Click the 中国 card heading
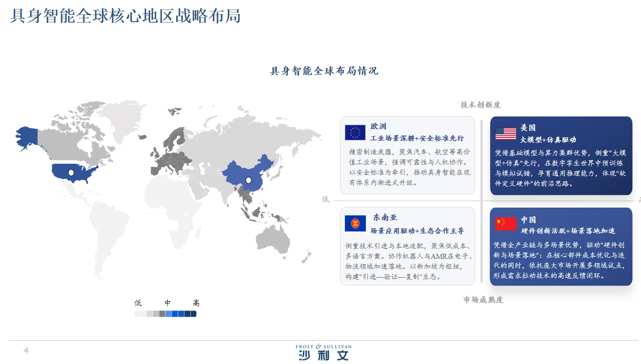The width and height of the screenshot is (641, 364). pyautogui.click(x=528, y=220)
